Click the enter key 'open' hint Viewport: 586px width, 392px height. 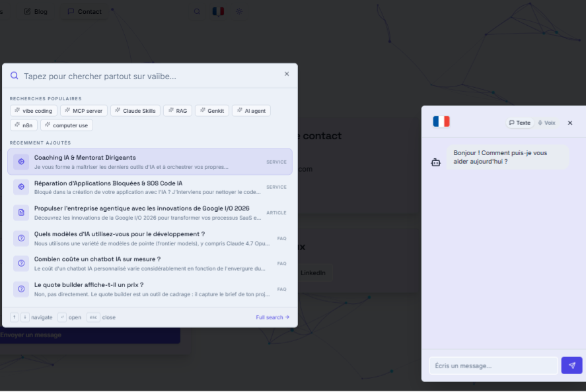point(62,317)
